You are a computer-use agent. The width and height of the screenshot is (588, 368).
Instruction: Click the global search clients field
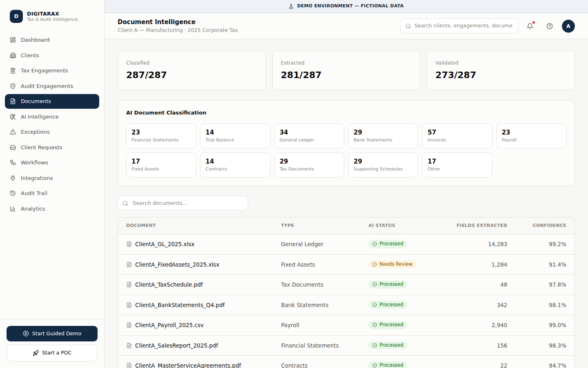pos(459,26)
